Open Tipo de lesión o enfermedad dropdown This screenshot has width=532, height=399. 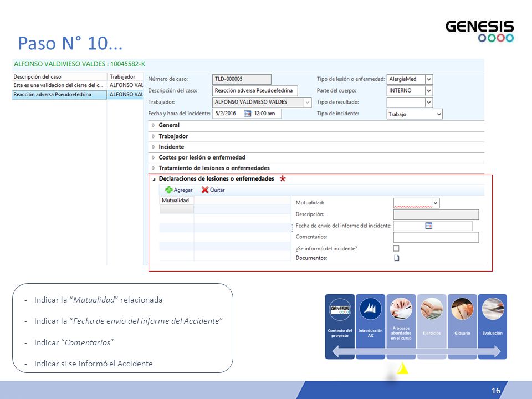pos(429,79)
